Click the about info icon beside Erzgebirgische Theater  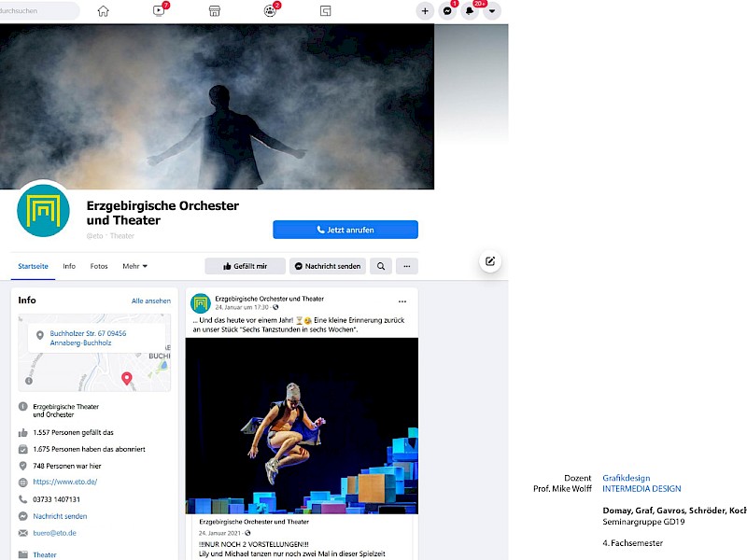(22, 407)
